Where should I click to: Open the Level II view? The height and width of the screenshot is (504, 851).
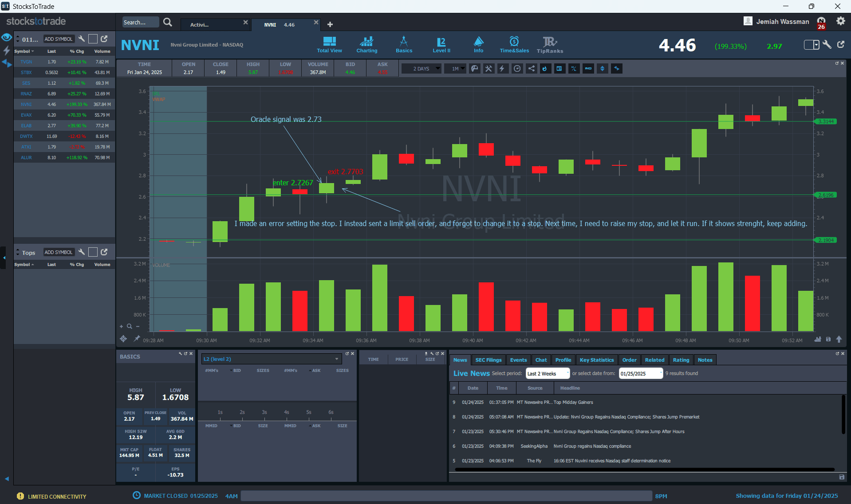441,45
